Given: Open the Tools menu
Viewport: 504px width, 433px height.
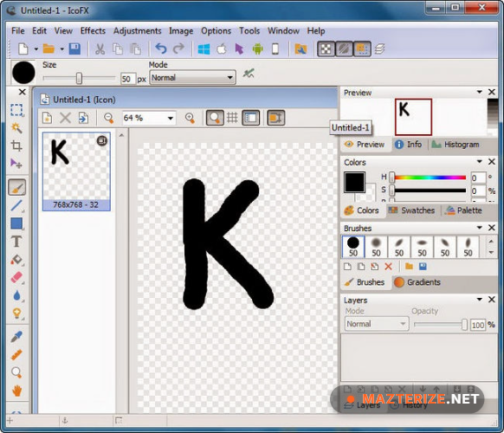Looking at the screenshot, I should (249, 31).
